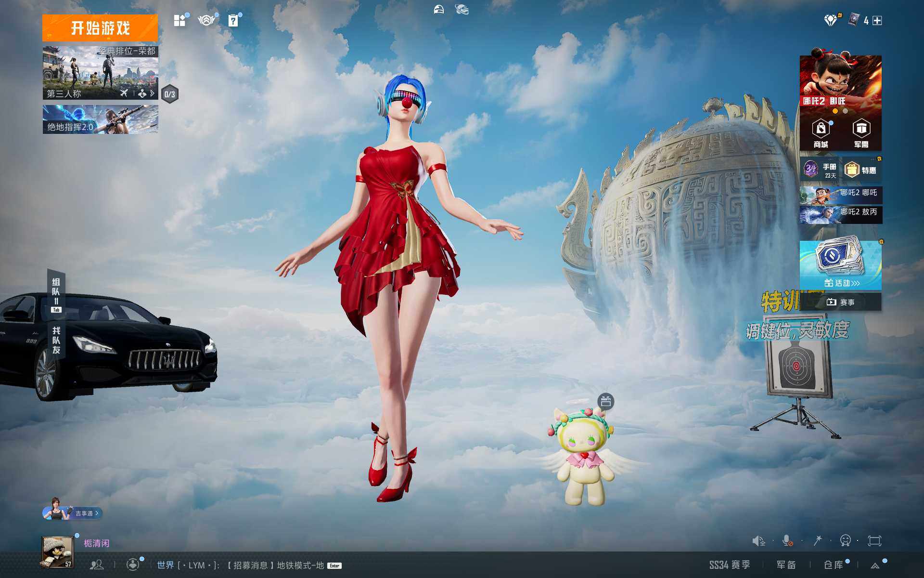Toggle the muted microphone icon

(787, 541)
